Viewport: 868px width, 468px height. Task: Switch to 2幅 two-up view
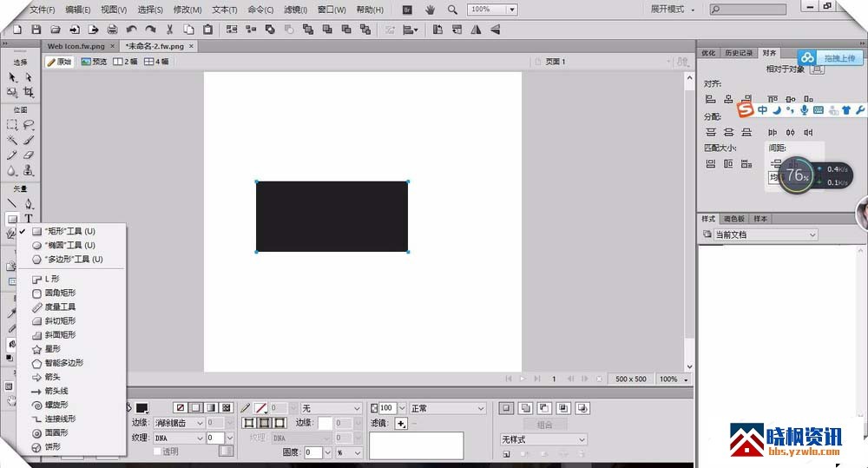pos(126,62)
